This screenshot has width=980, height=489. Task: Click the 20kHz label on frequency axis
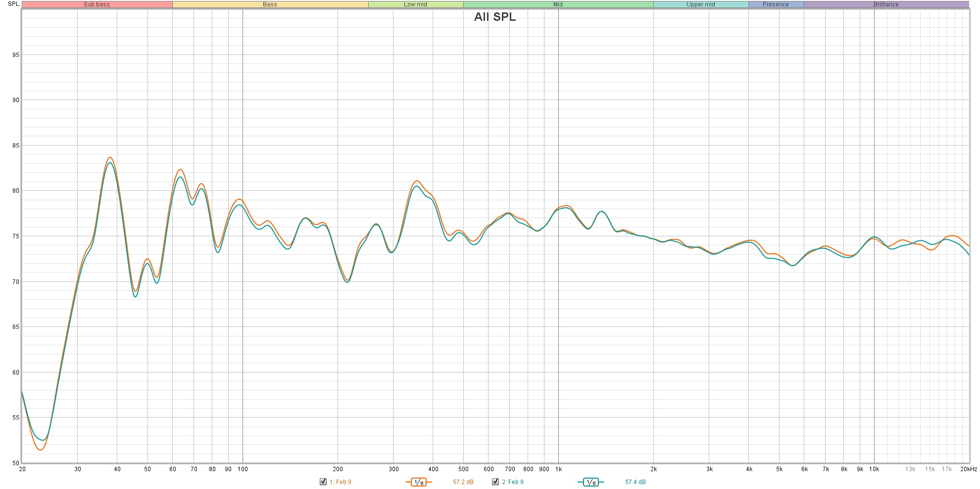point(969,469)
